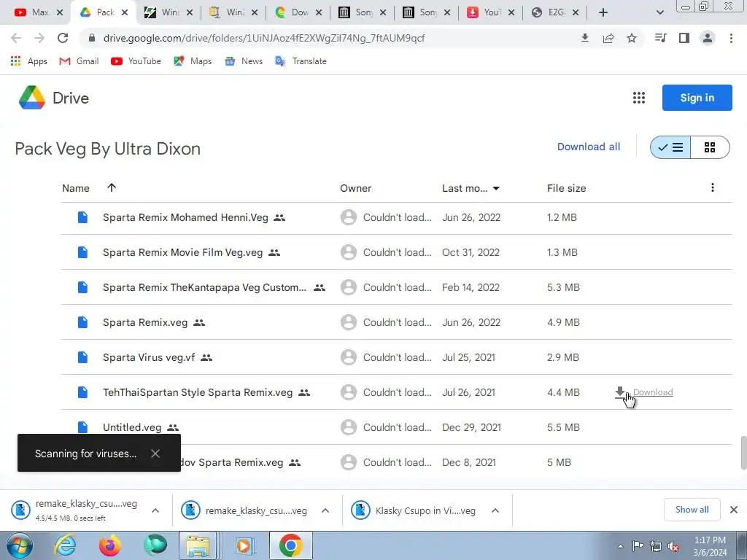Click the file icon for Sparta Remix.veg

pos(82,322)
